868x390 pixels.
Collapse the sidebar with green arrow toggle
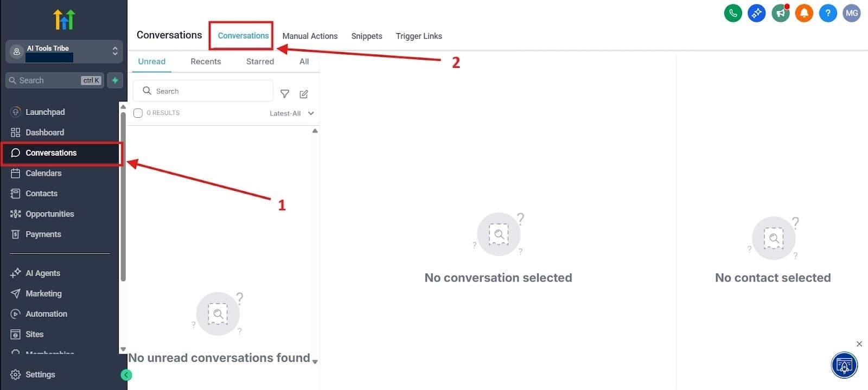click(126, 375)
